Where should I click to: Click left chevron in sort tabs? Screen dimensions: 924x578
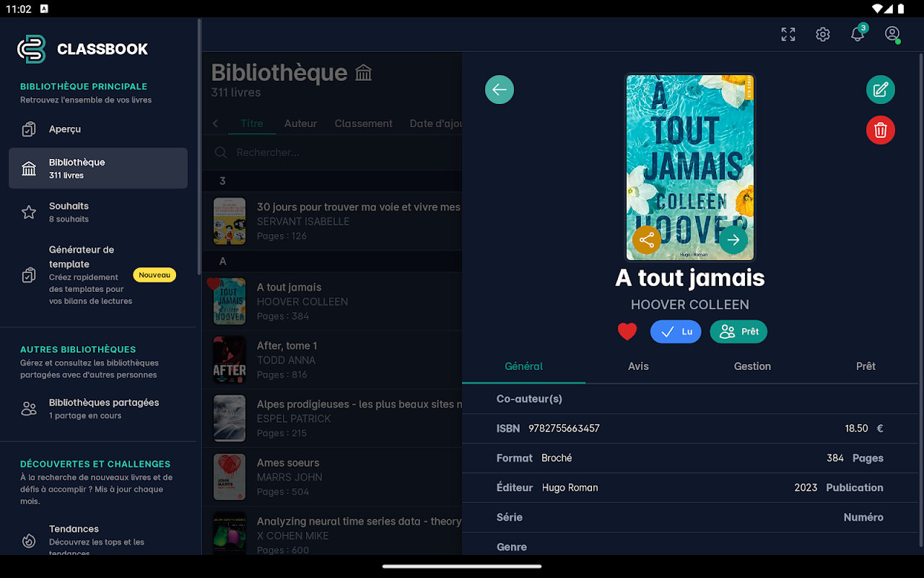pos(215,124)
